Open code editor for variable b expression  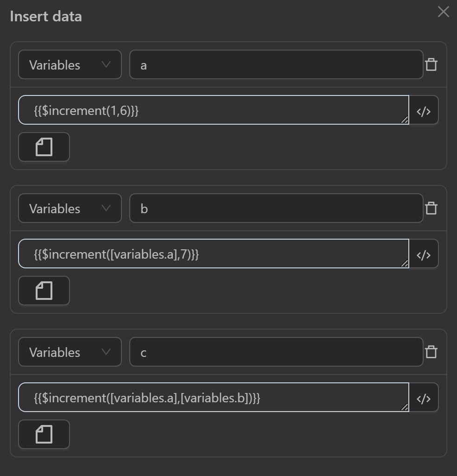424,254
